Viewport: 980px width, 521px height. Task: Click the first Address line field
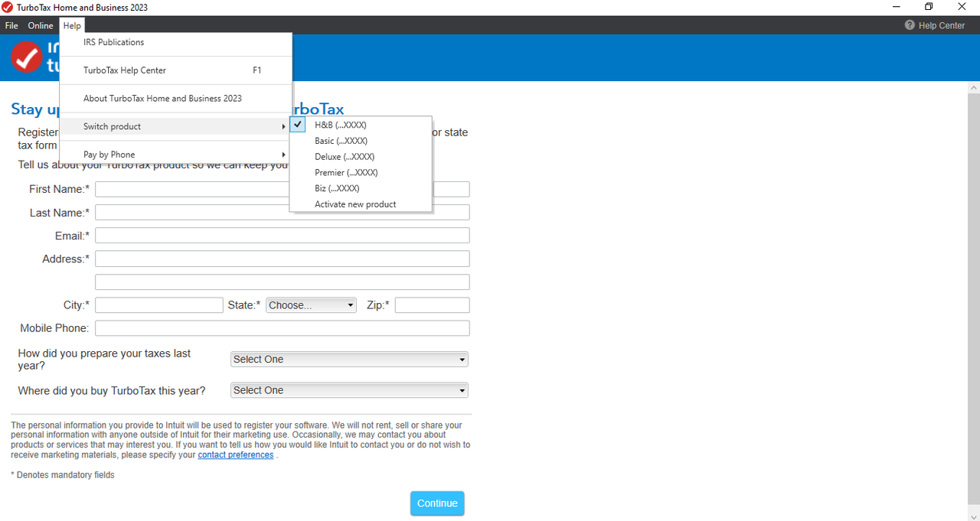pos(283,259)
